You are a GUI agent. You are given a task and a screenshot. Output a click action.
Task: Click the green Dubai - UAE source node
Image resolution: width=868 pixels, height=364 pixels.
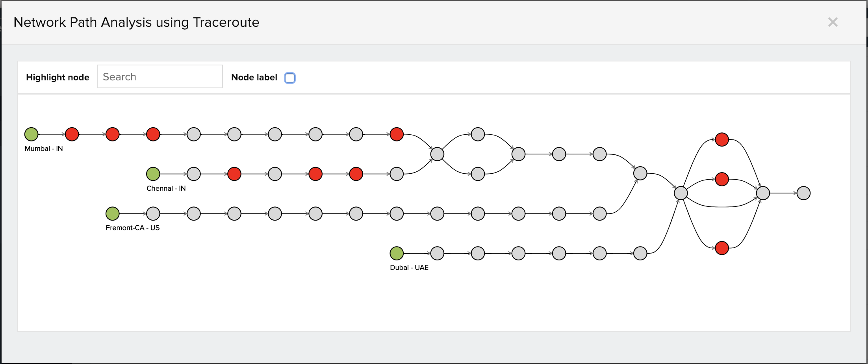click(397, 253)
